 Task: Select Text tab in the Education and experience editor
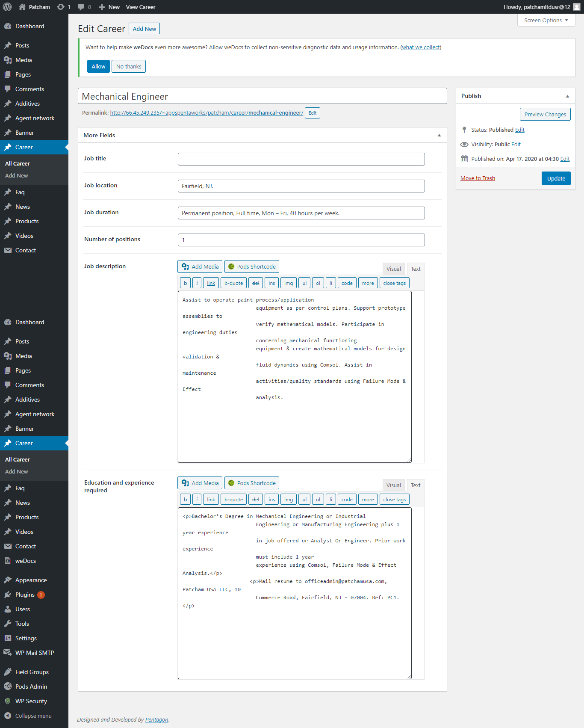(416, 485)
